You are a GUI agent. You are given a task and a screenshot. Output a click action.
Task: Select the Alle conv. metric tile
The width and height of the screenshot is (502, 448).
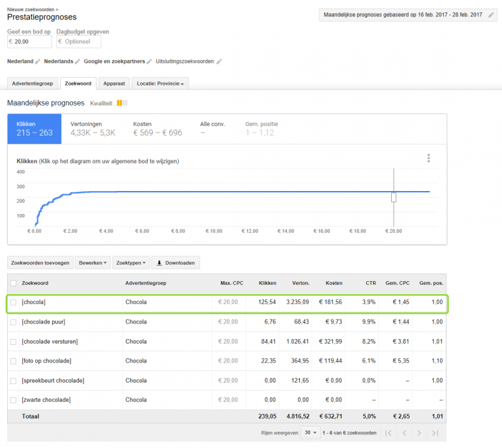pos(213,129)
